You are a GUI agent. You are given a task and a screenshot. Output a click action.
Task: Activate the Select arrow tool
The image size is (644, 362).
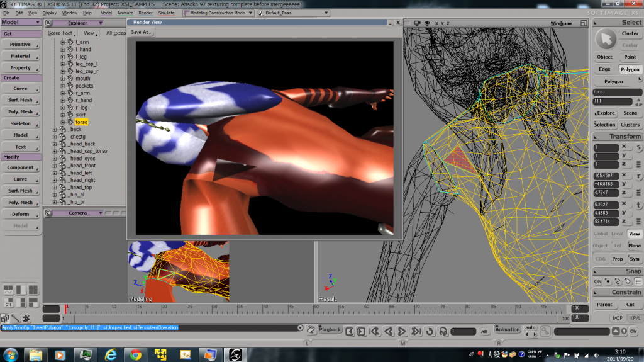click(606, 39)
